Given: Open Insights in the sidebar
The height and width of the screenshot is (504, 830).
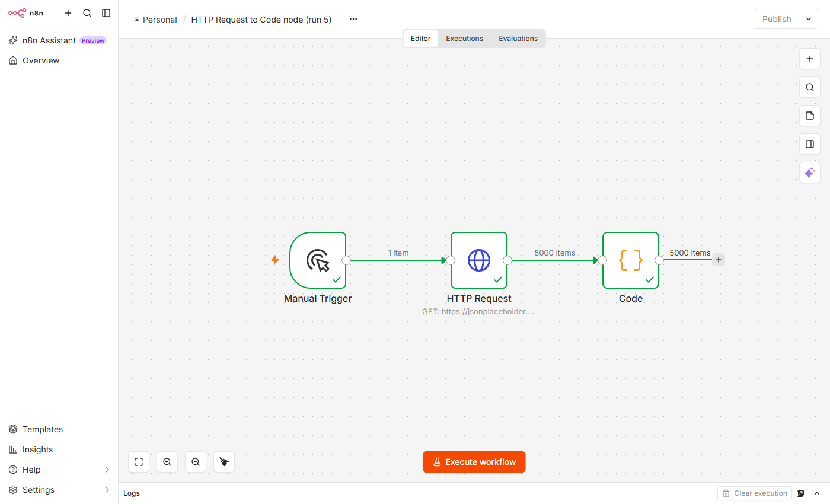Looking at the screenshot, I should click(x=59, y=449).
